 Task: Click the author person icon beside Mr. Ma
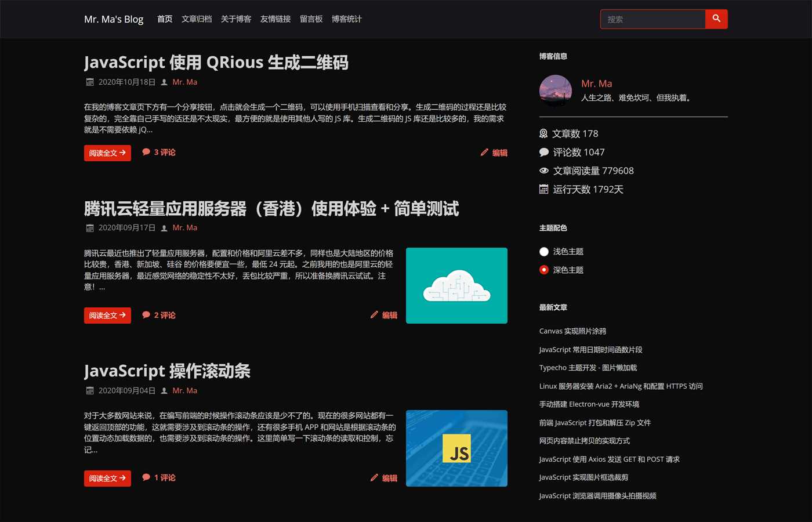point(164,82)
